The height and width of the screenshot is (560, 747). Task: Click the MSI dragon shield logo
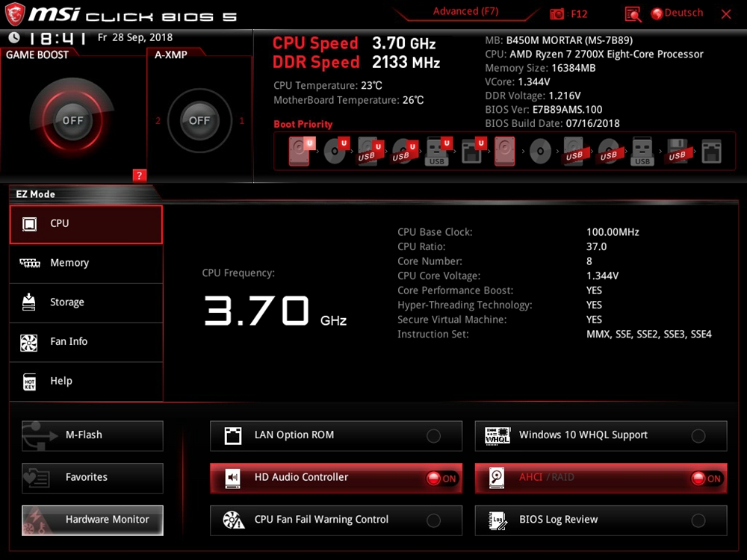[15, 14]
